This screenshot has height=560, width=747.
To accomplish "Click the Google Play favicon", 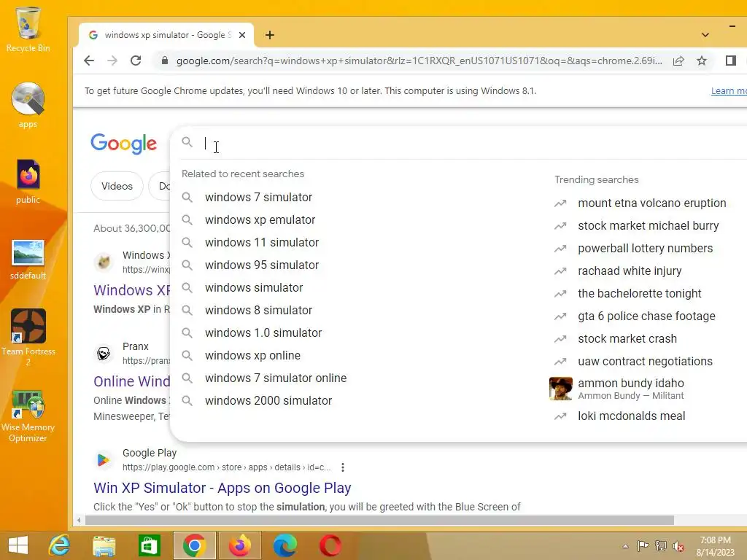I will click(x=104, y=460).
